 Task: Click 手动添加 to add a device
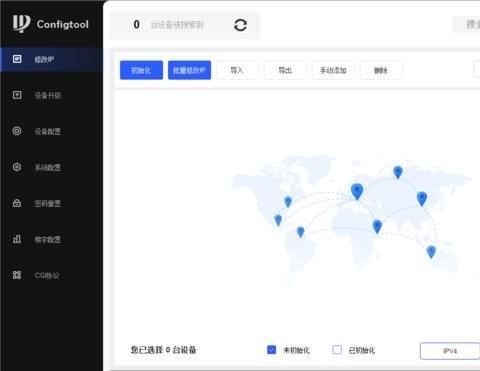click(x=333, y=70)
